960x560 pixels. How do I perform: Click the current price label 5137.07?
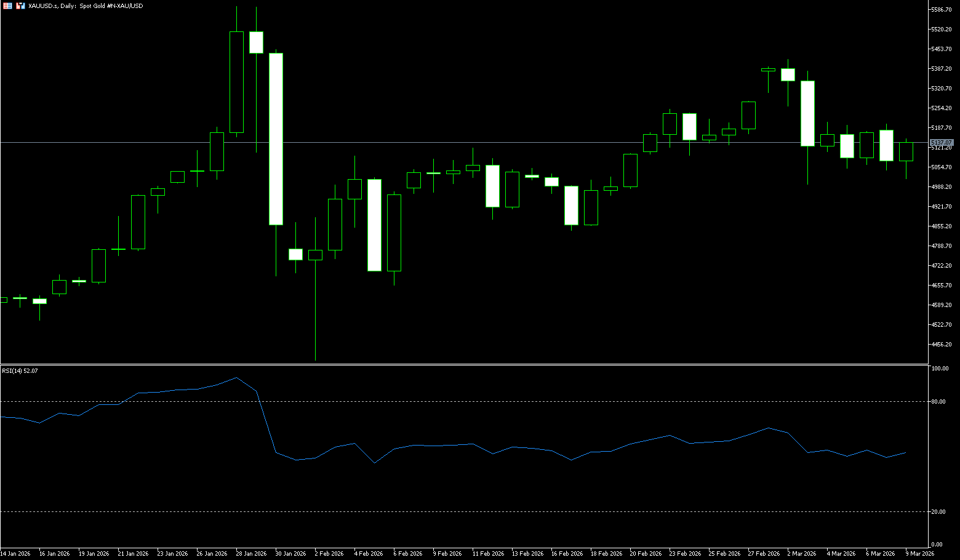[941, 143]
